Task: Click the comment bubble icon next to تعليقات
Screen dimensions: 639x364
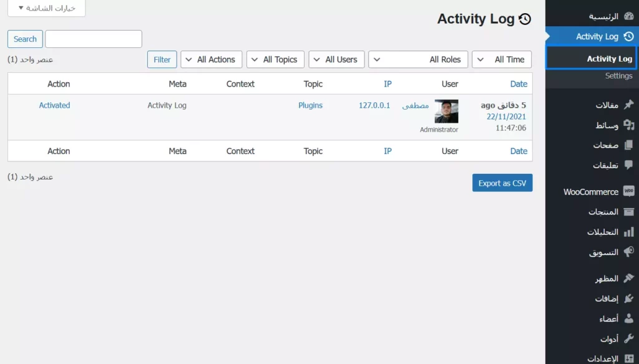Action: click(x=629, y=165)
